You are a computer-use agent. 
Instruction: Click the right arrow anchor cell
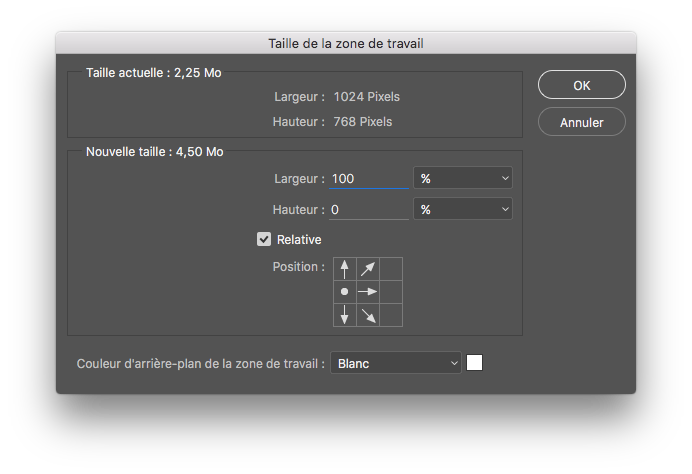point(367,291)
